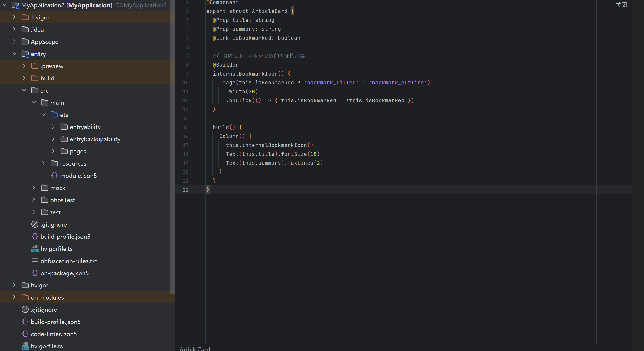Click the oh-package.json5 braces icon
Viewport: 644px width, 351px height.
(x=35, y=273)
